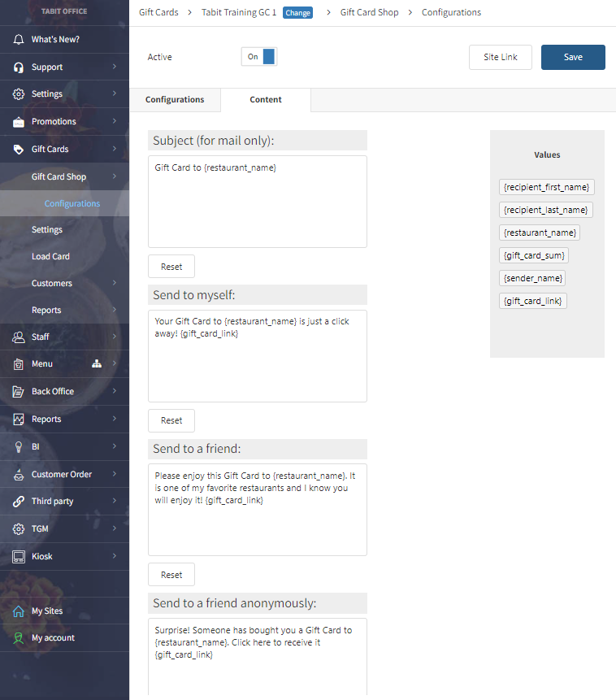Reset the Send to myself message
Screen dimensions: 616x700
[x=171, y=420]
